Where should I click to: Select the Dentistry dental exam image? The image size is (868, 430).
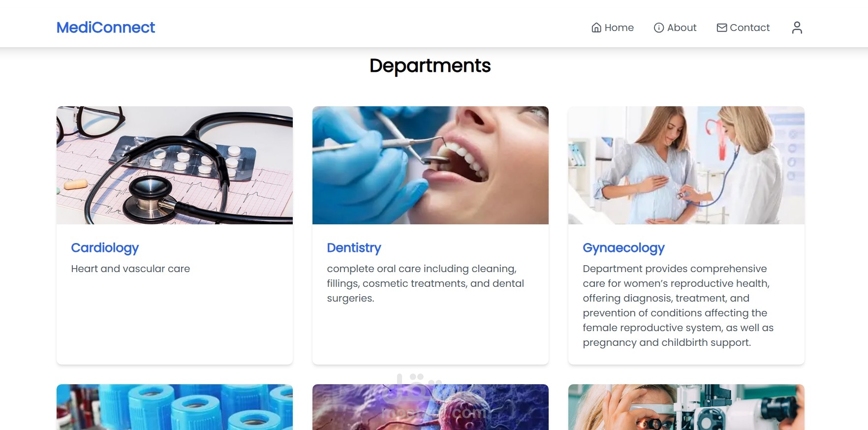431,165
